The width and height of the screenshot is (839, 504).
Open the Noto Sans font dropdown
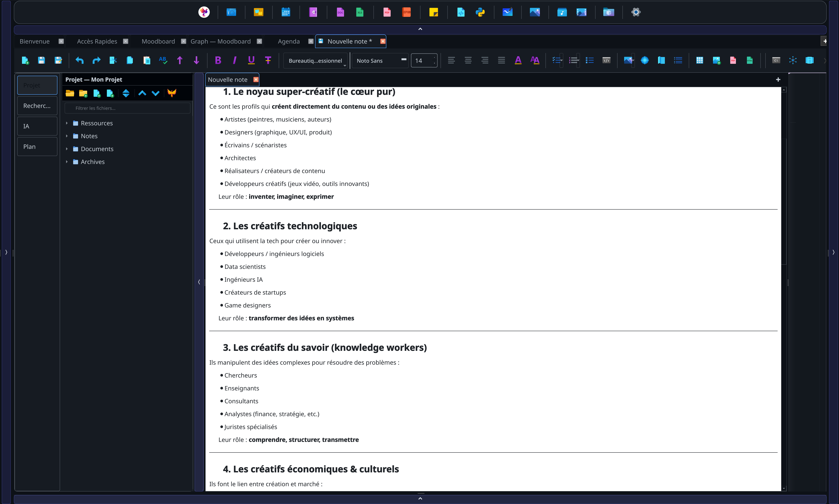coord(380,61)
